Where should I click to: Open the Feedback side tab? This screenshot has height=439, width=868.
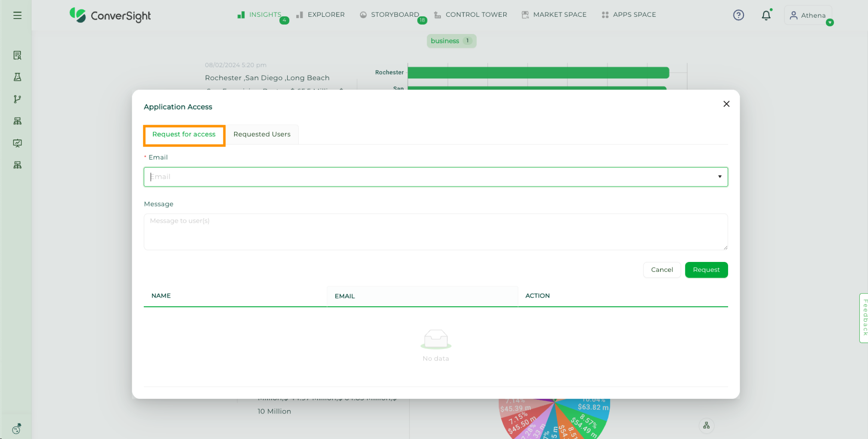864,318
